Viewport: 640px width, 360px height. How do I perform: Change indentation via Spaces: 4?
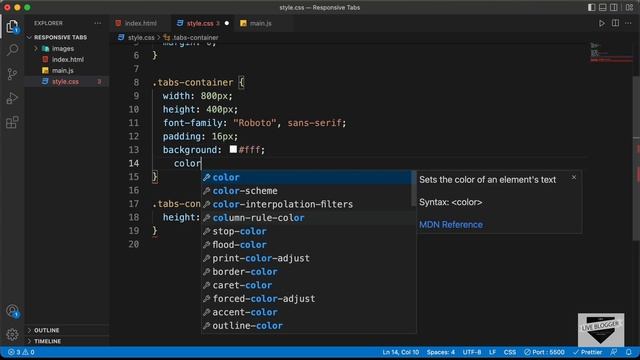click(440, 352)
